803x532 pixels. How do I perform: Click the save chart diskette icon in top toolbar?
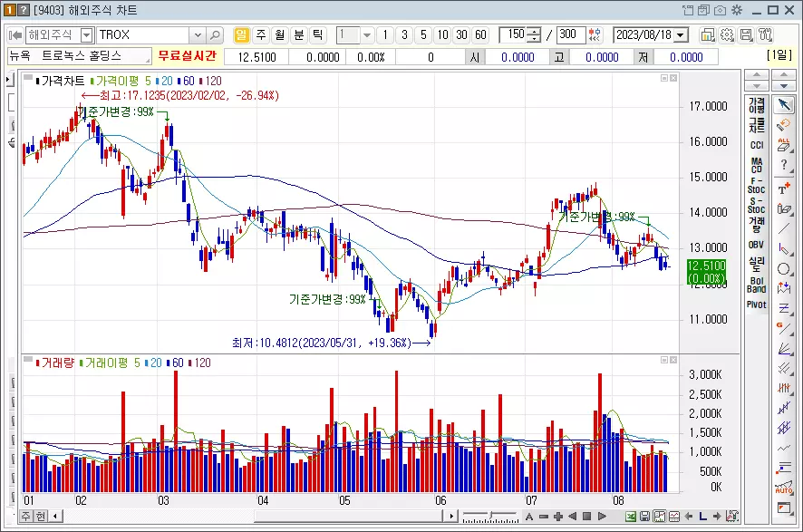pyautogui.click(x=746, y=34)
